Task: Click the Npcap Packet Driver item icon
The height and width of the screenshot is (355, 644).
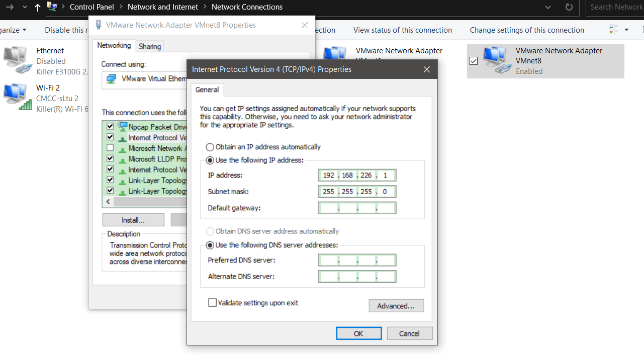Action: click(122, 126)
